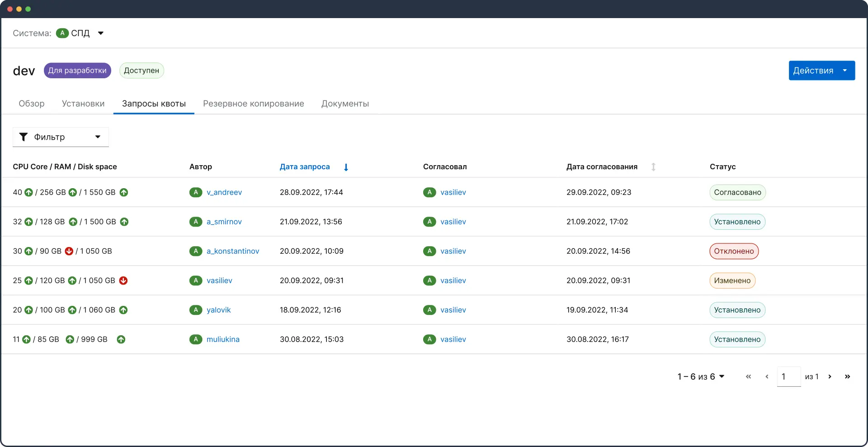Screen dimensions: 868x447
Task: Click the up arrow icon after 1 550 GB
Action: pyautogui.click(x=124, y=192)
